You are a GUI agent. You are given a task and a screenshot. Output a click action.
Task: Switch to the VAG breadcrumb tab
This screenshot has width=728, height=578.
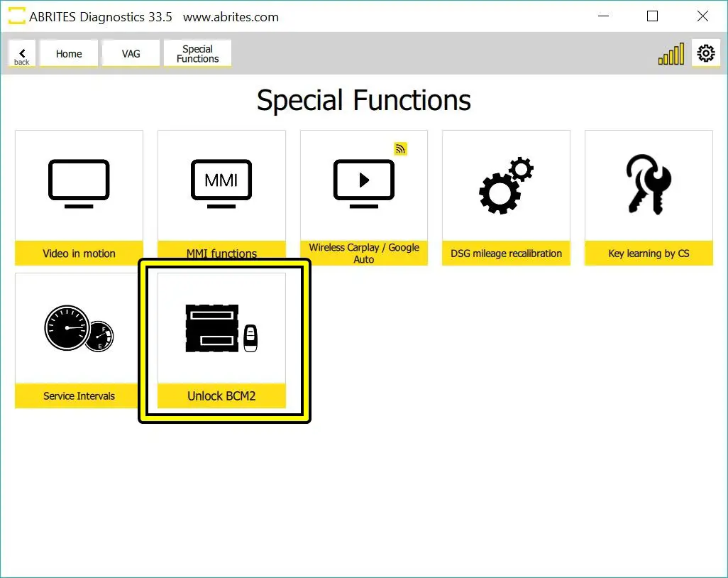tap(131, 53)
